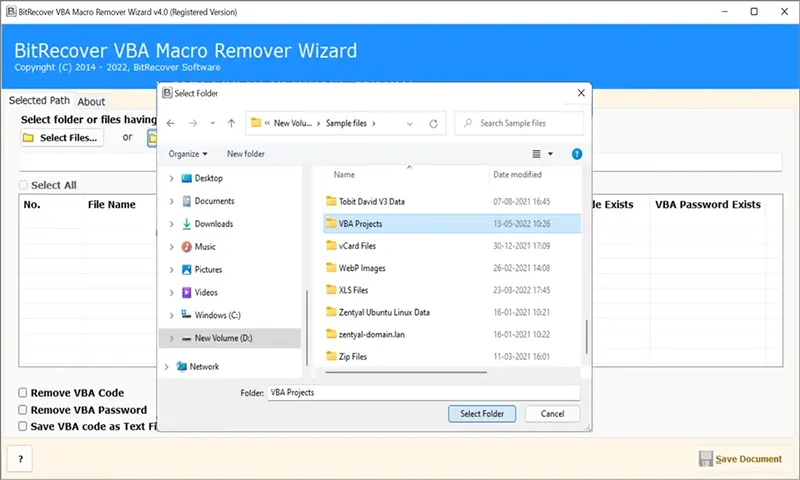
Task: Open the dialog help icon
Action: 577,154
